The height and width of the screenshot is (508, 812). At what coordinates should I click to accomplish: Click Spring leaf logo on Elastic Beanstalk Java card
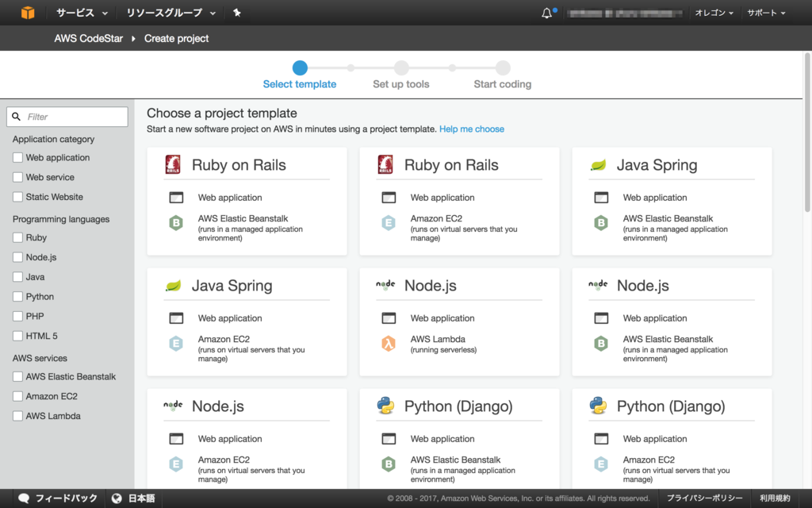tap(598, 165)
